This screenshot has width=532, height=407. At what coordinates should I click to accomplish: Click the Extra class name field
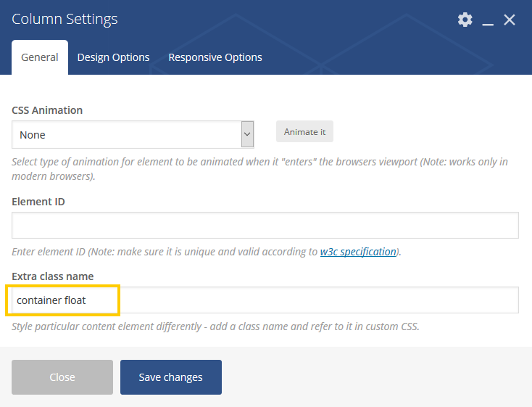(265, 300)
